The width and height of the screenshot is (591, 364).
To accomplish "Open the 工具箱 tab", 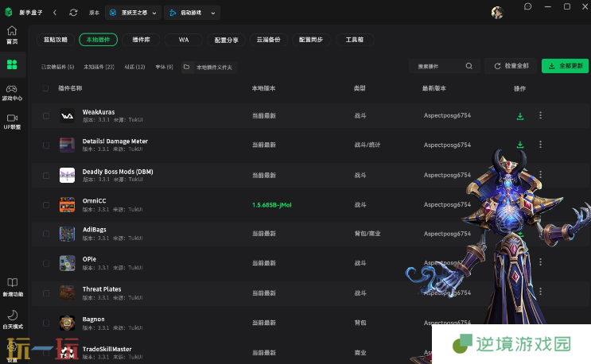I will (x=354, y=40).
